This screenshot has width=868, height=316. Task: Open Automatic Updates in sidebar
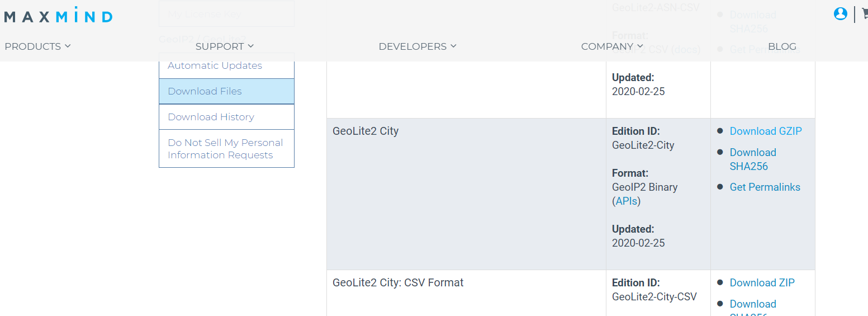(x=226, y=65)
